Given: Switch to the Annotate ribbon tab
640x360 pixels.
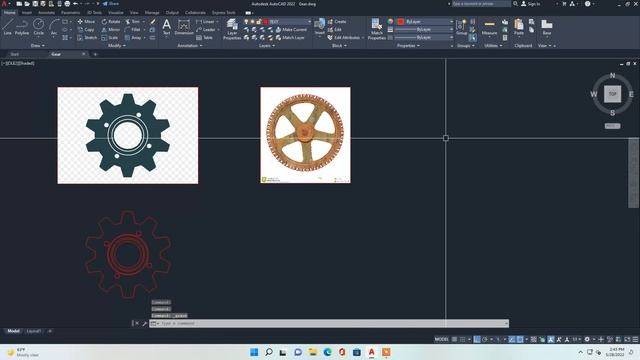Looking at the screenshot, I should 46,13.
